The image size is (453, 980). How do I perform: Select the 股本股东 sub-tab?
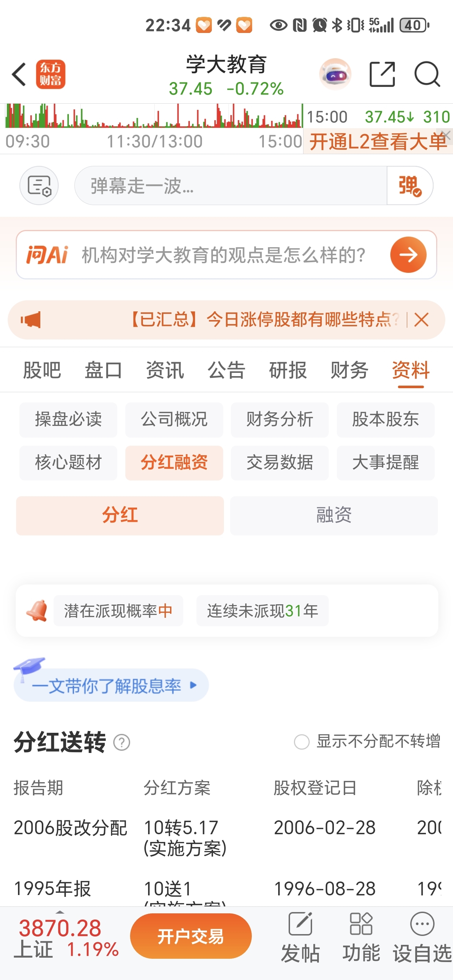(385, 420)
